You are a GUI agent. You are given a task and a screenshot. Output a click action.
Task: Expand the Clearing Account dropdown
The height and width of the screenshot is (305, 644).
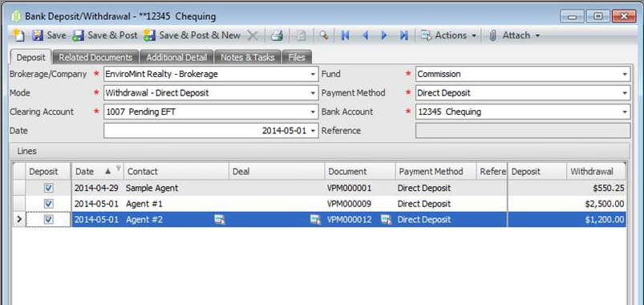[314, 112]
